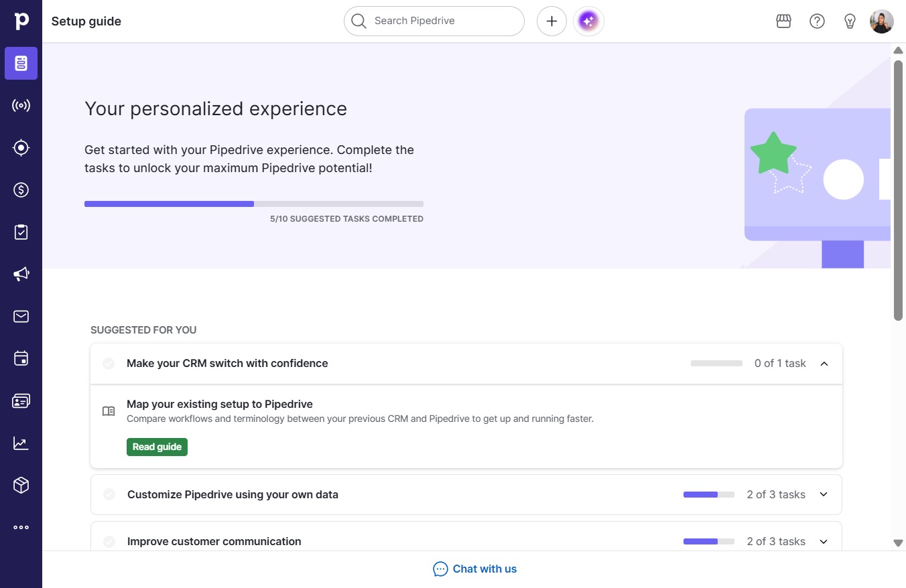906x588 pixels.
Task: Click the book icon beside Map your existing setup
Action: click(x=109, y=411)
